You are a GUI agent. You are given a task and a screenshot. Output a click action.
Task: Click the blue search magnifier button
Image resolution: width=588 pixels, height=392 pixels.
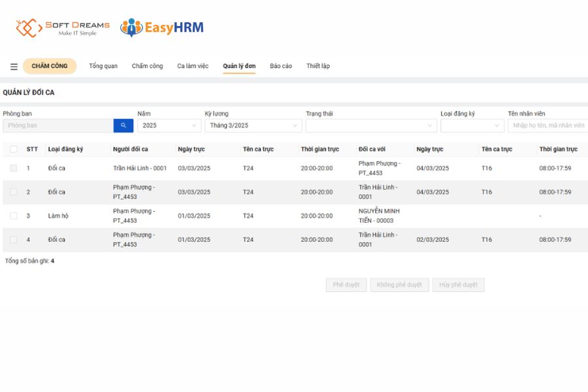click(x=123, y=125)
